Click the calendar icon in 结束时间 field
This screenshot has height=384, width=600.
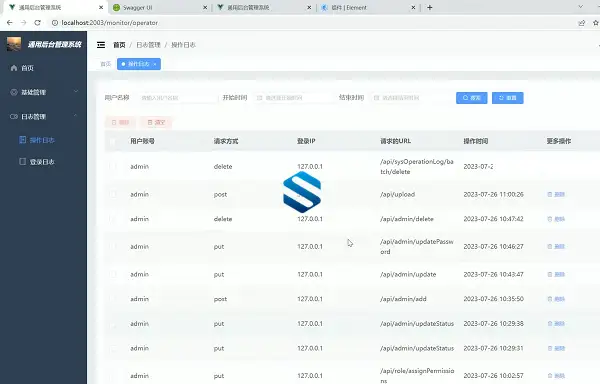coord(376,98)
